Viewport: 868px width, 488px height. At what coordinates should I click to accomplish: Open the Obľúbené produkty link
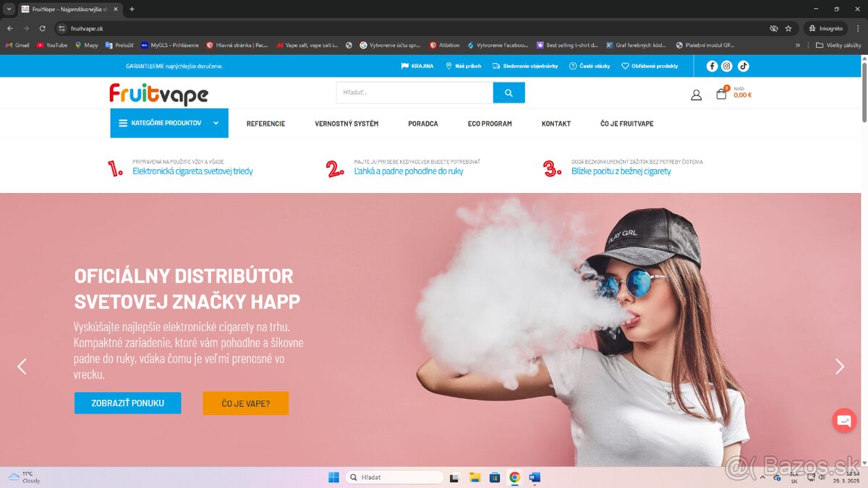coord(650,66)
